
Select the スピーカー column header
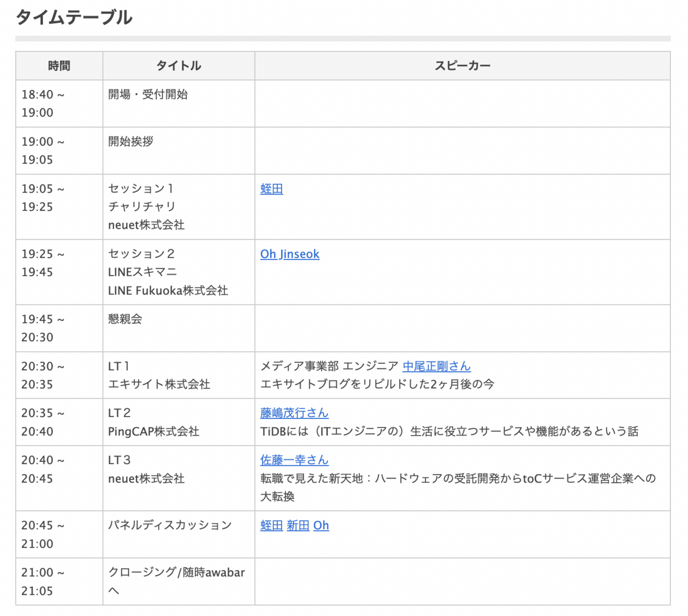pos(463,66)
